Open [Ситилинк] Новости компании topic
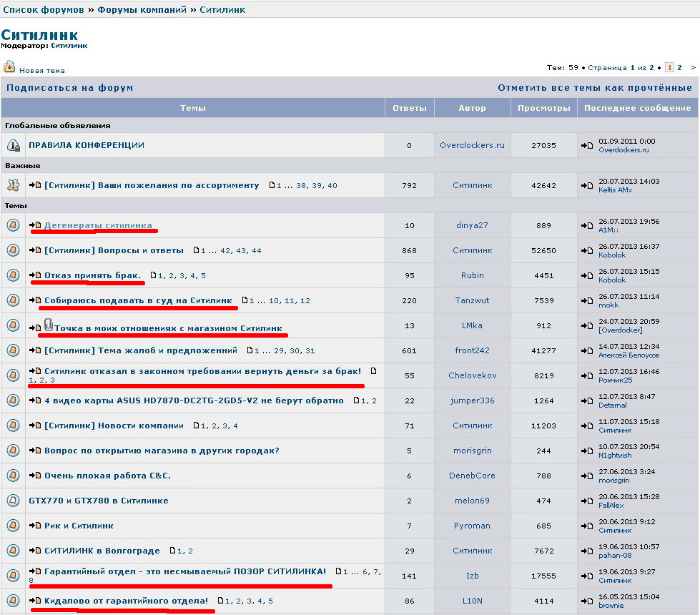This screenshot has width=700, height=615. click(x=114, y=425)
